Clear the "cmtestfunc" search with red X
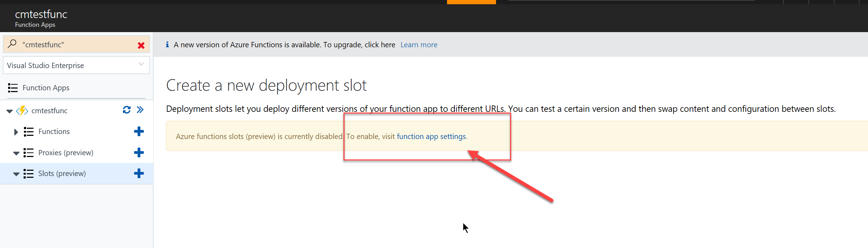Screen dimensions: 868x248 click(x=141, y=45)
